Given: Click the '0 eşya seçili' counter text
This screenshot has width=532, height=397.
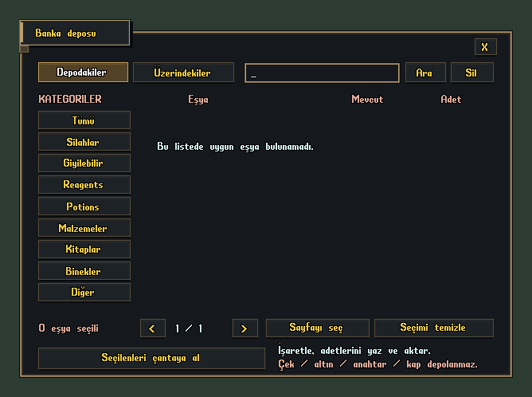Looking at the screenshot, I should click(x=68, y=328).
